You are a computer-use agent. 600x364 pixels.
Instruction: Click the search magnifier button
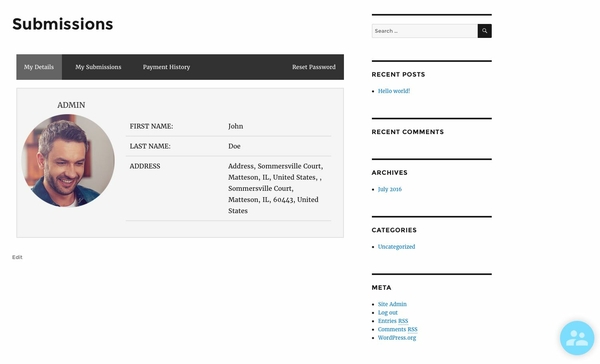[484, 31]
